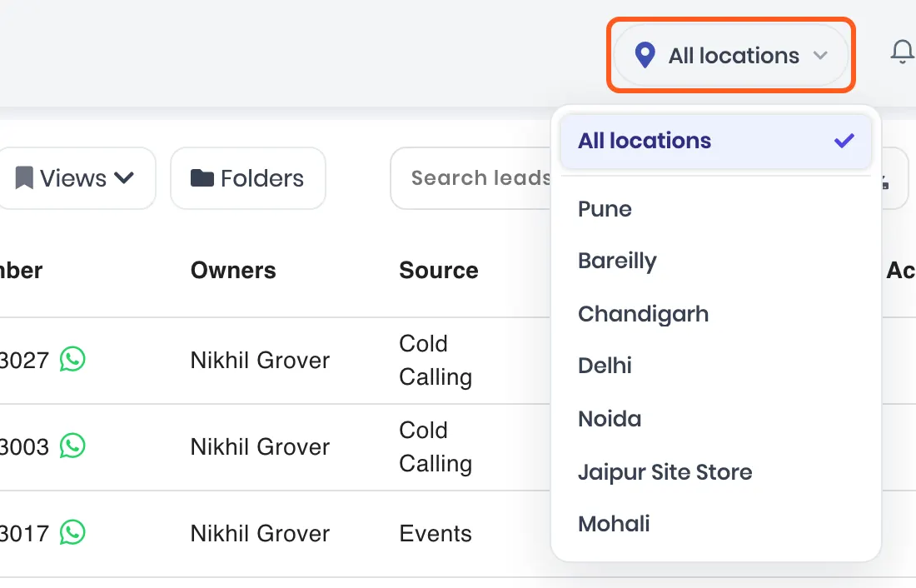Click the Owners column header
Image resolution: width=916 pixels, height=588 pixels.
233,271
